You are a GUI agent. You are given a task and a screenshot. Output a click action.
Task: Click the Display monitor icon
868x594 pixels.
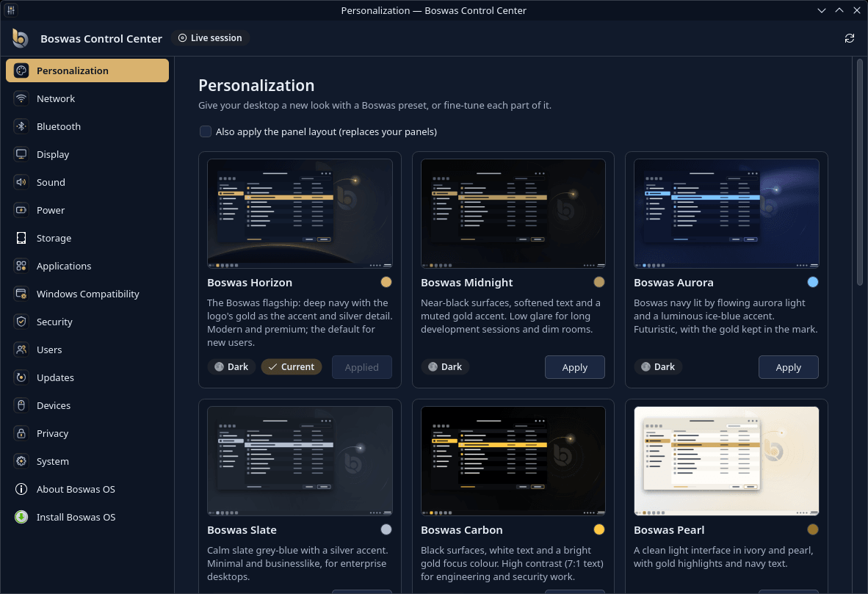point(21,154)
